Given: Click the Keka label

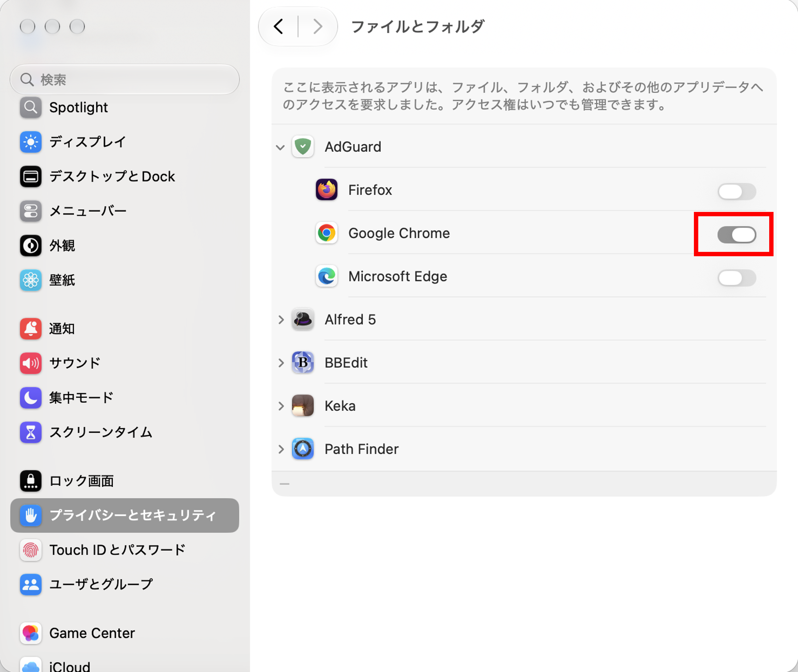Looking at the screenshot, I should click(x=340, y=406).
